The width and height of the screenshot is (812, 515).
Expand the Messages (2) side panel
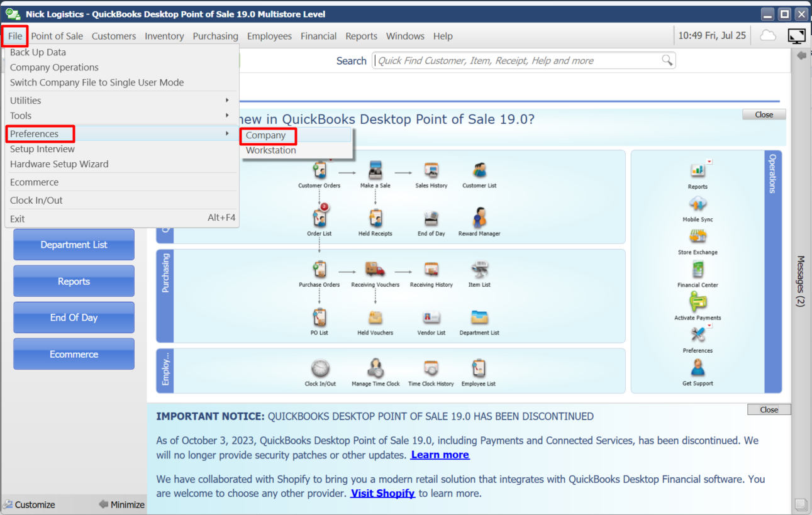[801, 281]
